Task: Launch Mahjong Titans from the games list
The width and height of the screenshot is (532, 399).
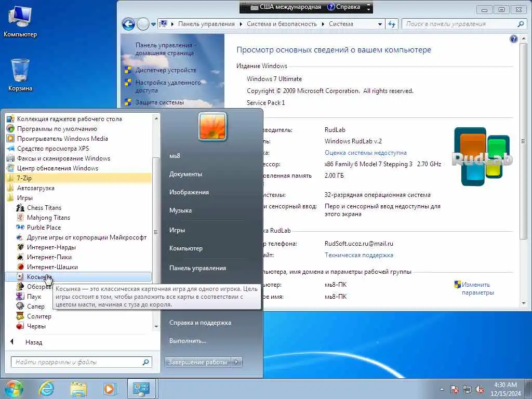Action: tap(48, 218)
